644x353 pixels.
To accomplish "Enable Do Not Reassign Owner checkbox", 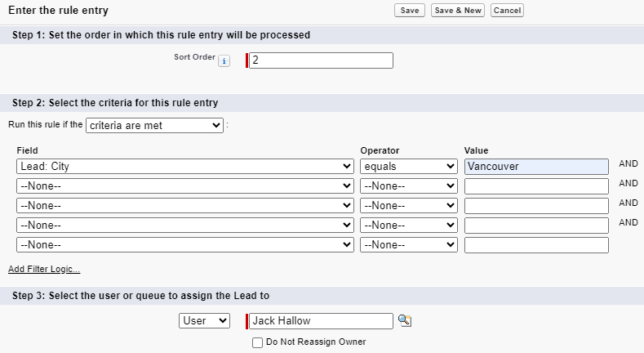I will click(257, 342).
